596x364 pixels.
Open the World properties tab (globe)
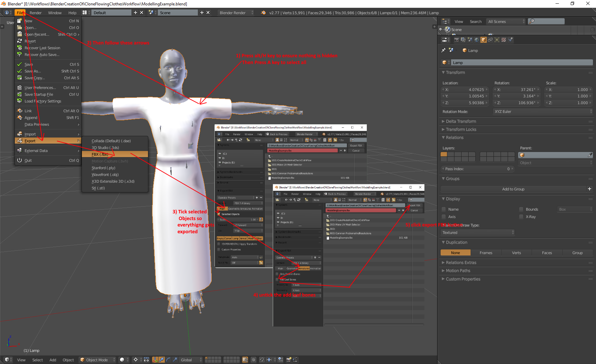click(477, 40)
